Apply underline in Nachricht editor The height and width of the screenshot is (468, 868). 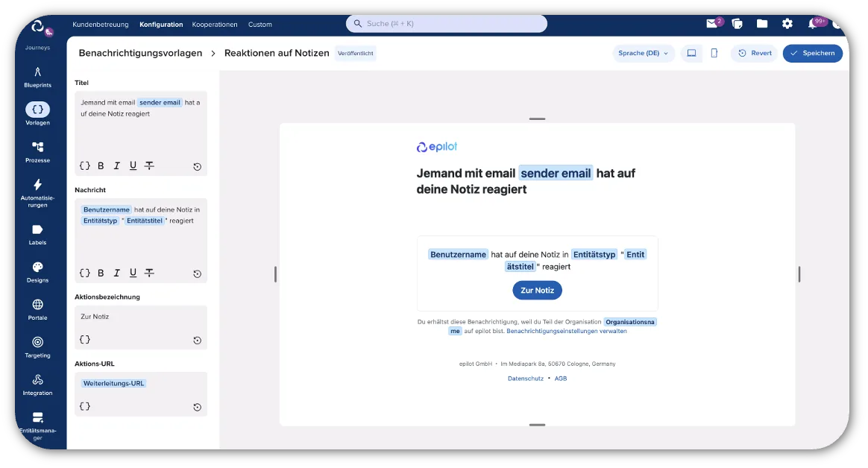click(x=133, y=273)
